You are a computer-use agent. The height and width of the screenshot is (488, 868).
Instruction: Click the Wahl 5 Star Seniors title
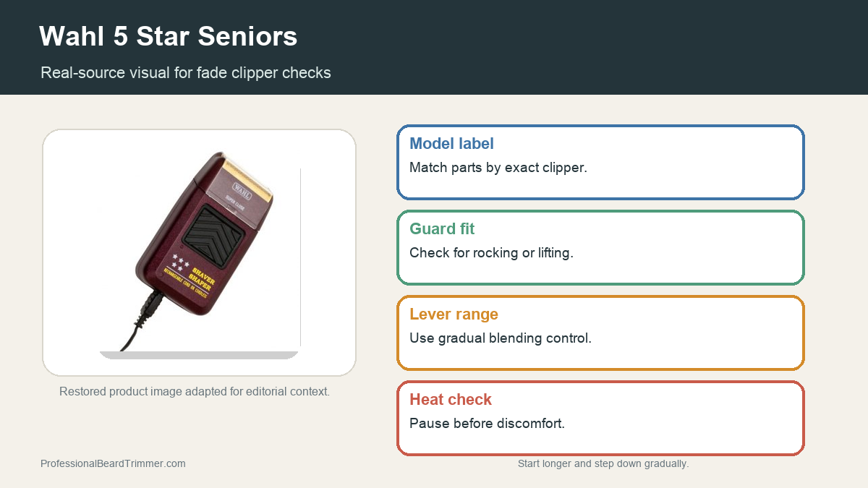pos(168,36)
